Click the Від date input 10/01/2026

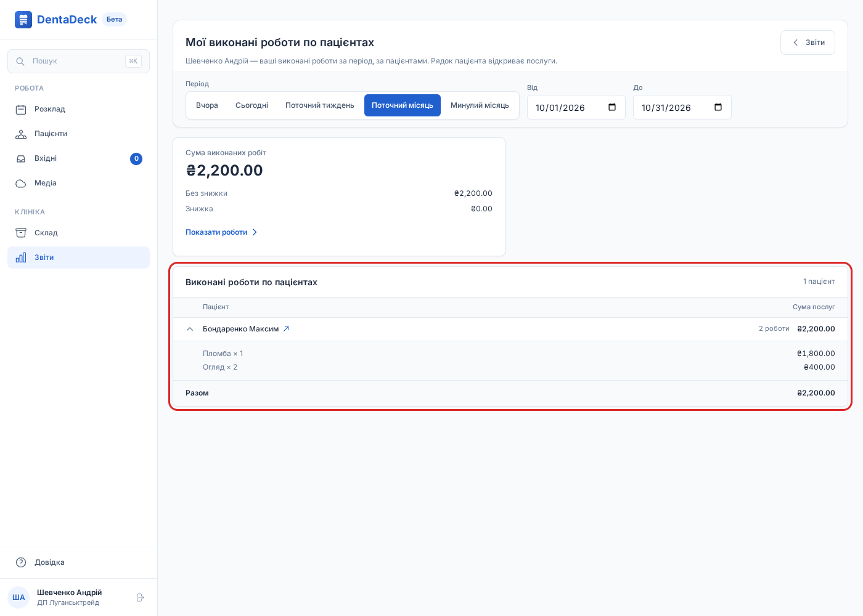pyautogui.click(x=576, y=107)
